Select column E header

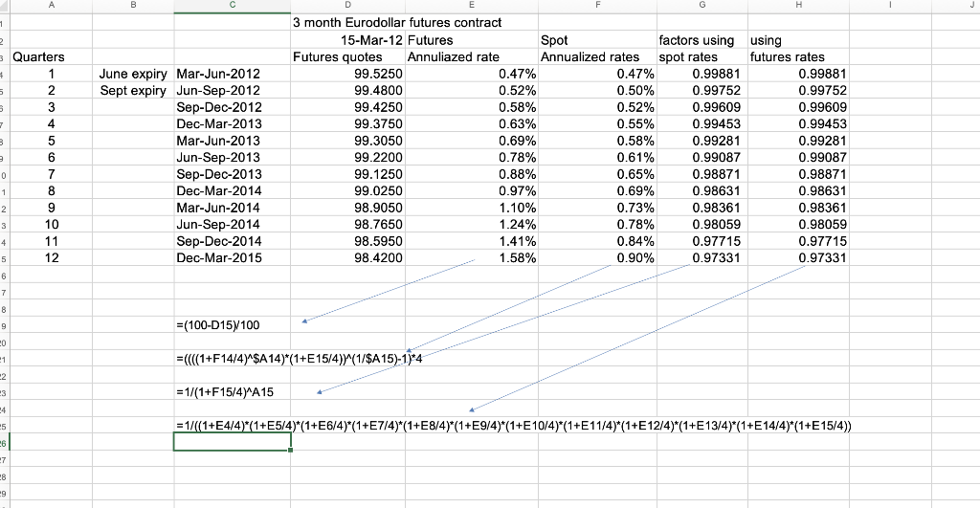coord(471,5)
